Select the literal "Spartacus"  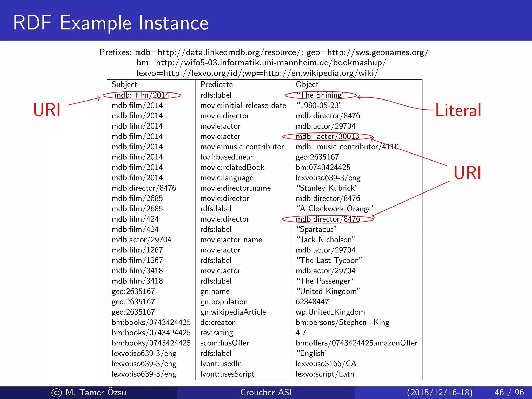(x=316, y=230)
